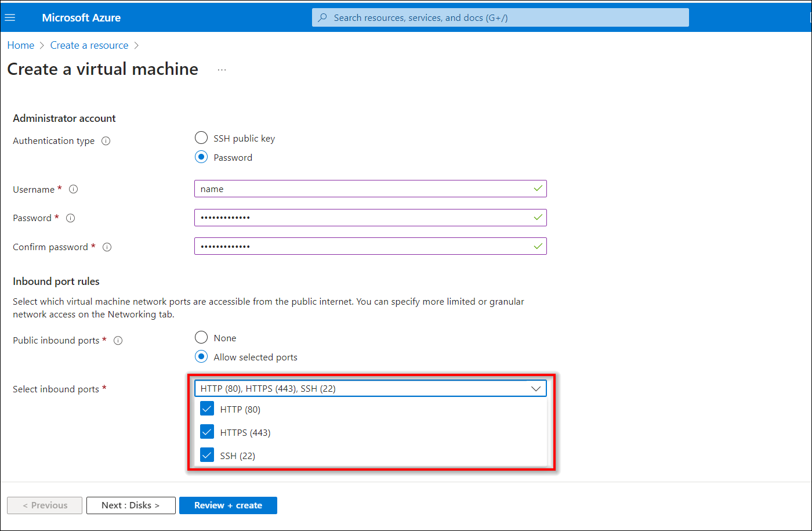Open the ellipsis more options menu
The width and height of the screenshot is (812, 531).
click(222, 70)
